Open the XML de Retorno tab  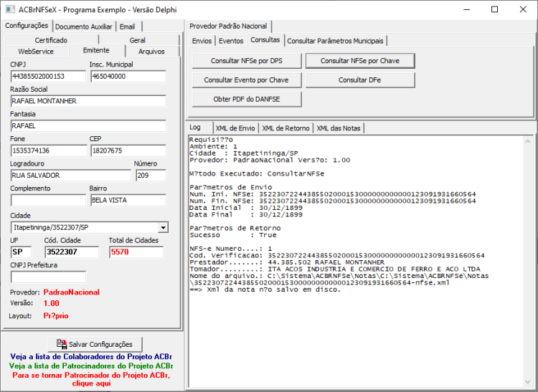(285, 128)
